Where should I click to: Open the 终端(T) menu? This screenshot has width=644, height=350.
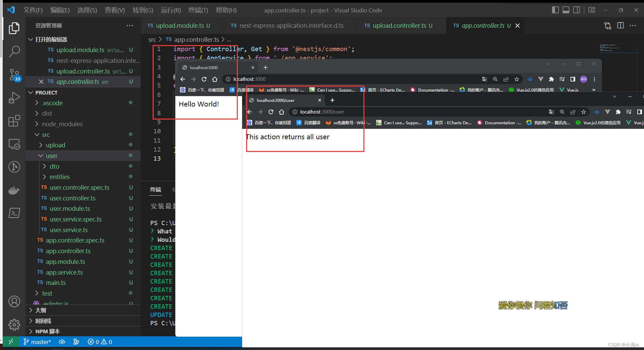(x=198, y=10)
